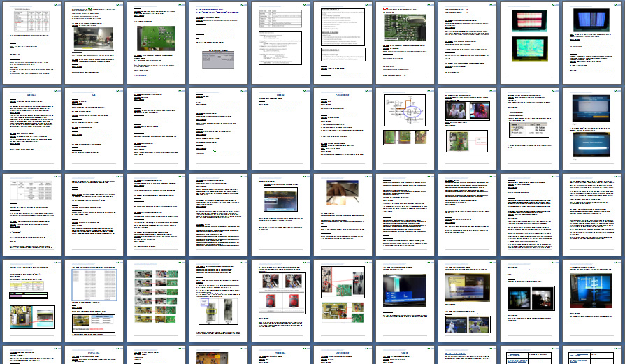
Task: Open the page with a close-up PCB chip photo
Action: 405,43
